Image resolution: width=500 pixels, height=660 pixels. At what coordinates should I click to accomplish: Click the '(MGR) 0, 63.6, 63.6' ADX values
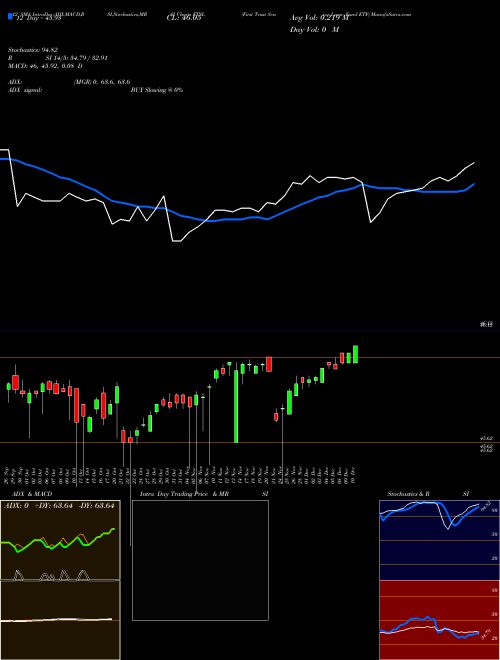pos(102,82)
